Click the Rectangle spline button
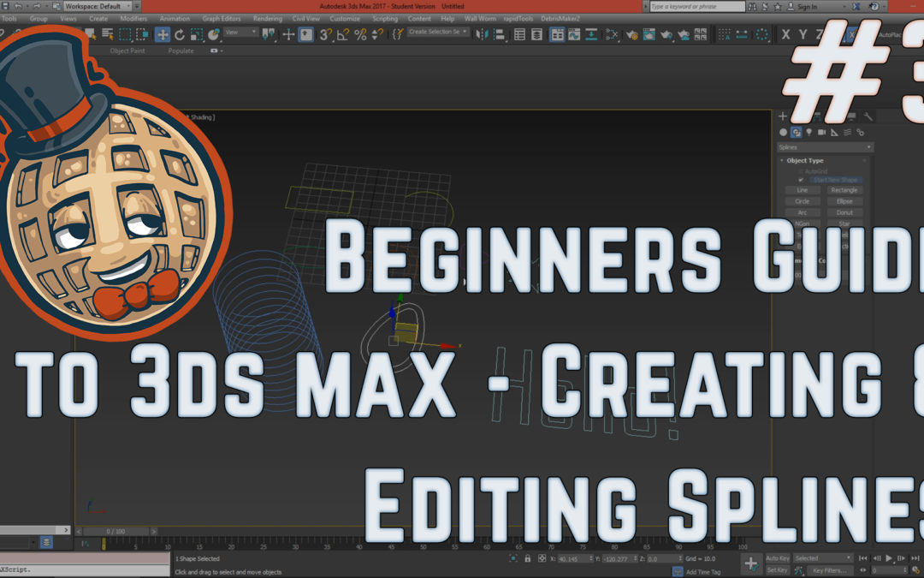Viewport: 924px width, 578px height. (844, 190)
